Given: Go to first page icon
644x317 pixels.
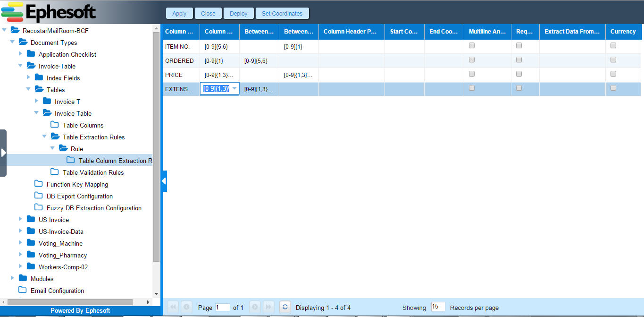Looking at the screenshot, I should 173,307.
